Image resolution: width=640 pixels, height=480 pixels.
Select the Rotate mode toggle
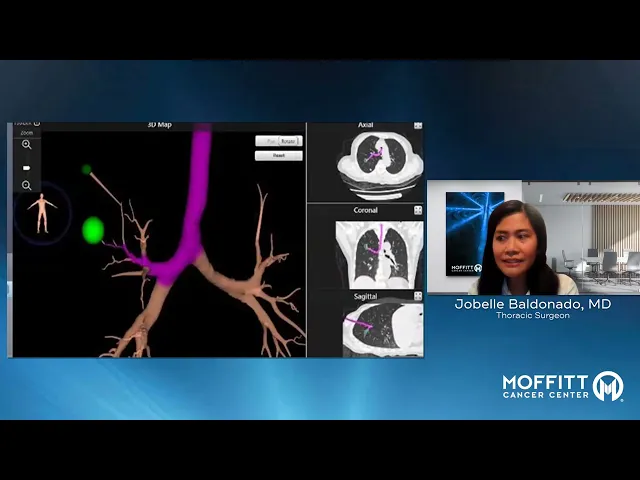288,141
